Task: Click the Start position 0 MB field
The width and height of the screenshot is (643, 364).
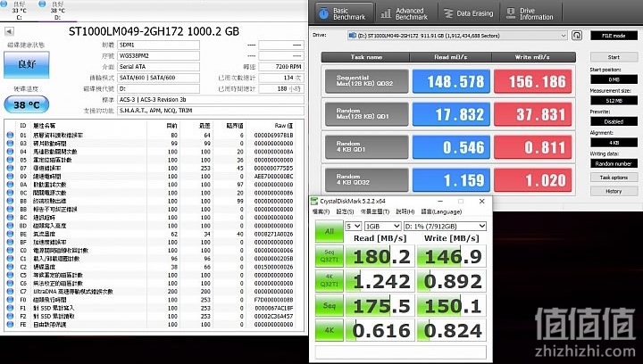Action: [614, 79]
